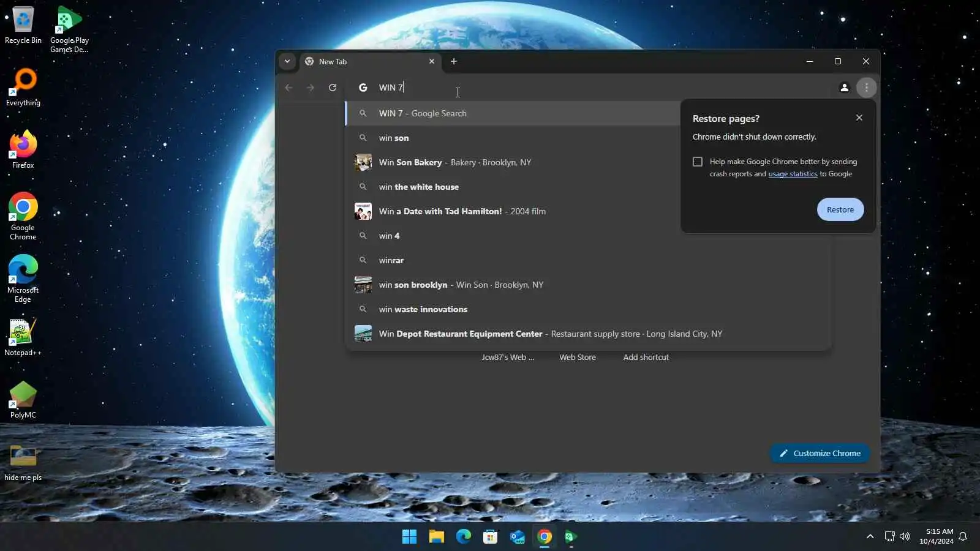Open network settings in system tray
This screenshot has width=980, height=551.
(889, 537)
